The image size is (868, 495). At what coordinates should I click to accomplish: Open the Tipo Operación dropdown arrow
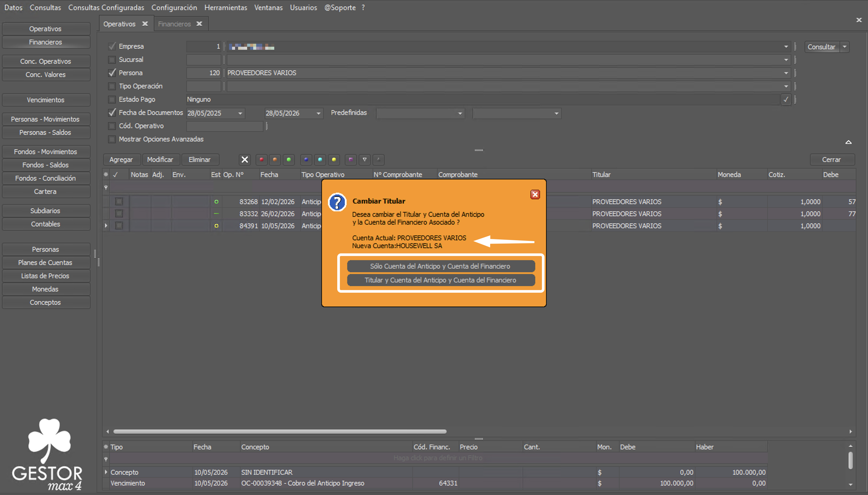pyautogui.click(x=786, y=86)
